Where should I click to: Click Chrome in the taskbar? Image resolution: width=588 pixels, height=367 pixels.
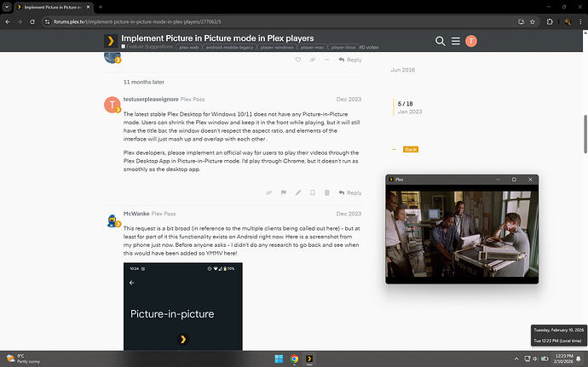tap(294, 358)
